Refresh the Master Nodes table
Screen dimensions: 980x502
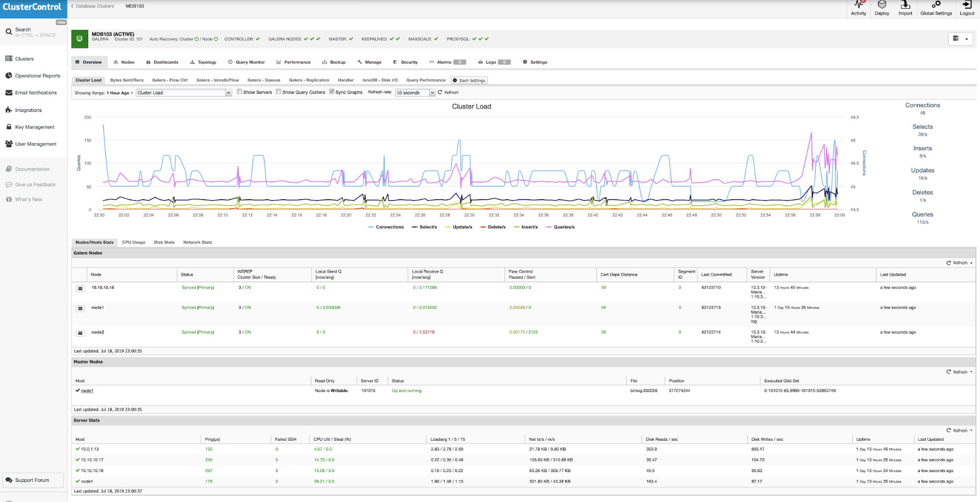pos(957,372)
